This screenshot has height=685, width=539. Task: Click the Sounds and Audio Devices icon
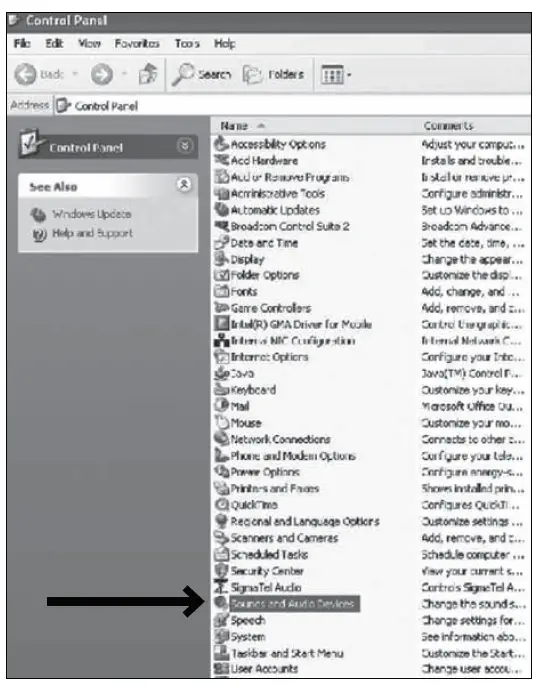pyautogui.click(x=221, y=603)
